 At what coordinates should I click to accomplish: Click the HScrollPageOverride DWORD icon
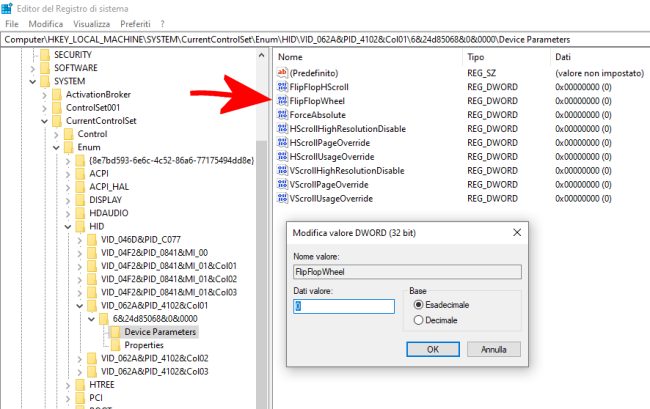pos(282,143)
